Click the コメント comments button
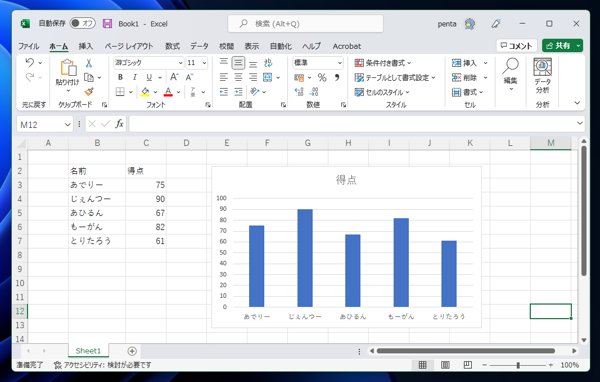Screen dimensions: 600x382 (517, 46)
